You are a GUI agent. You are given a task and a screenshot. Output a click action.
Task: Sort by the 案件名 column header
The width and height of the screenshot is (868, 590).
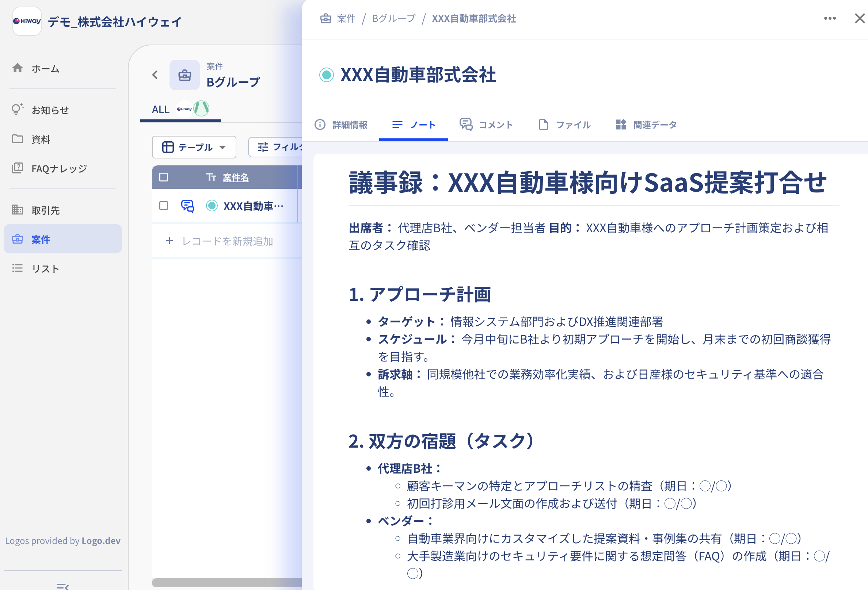coord(236,178)
